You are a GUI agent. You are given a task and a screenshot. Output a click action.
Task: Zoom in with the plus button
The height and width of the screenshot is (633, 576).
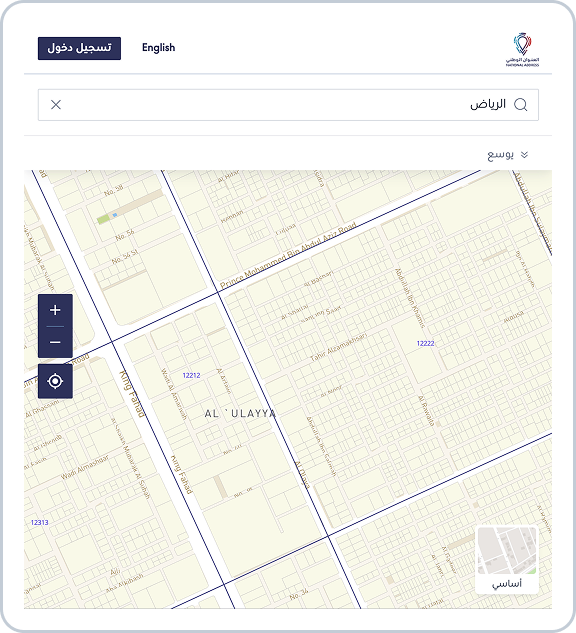coord(55,310)
